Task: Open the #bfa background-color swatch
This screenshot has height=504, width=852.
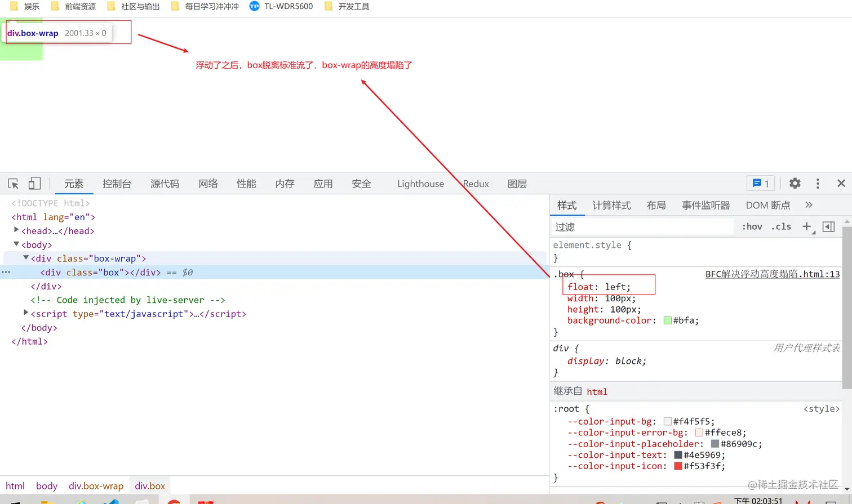Action: pyautogui.click(x=668, y=320)
